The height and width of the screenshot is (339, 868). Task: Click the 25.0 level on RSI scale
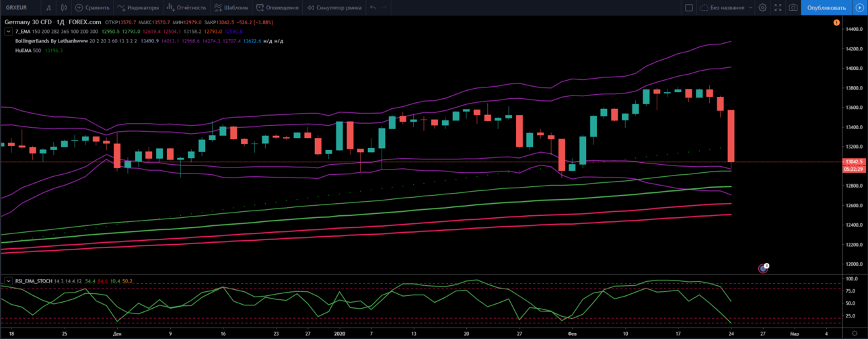pyautogui.click(x=852, y=315)
